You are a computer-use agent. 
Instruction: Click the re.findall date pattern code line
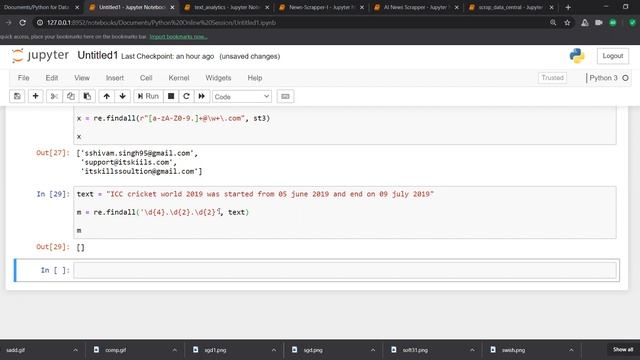click(163, 212)
